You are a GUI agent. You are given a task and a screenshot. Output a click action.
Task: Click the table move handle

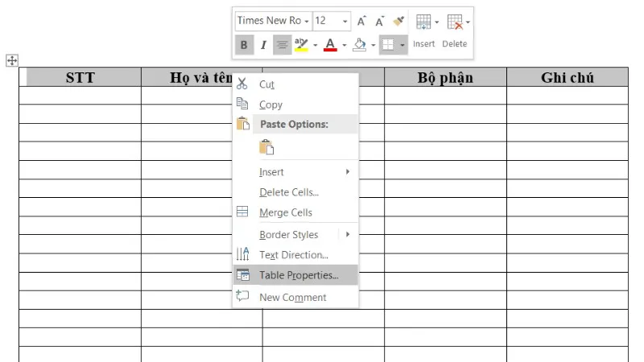coord(12,60)
